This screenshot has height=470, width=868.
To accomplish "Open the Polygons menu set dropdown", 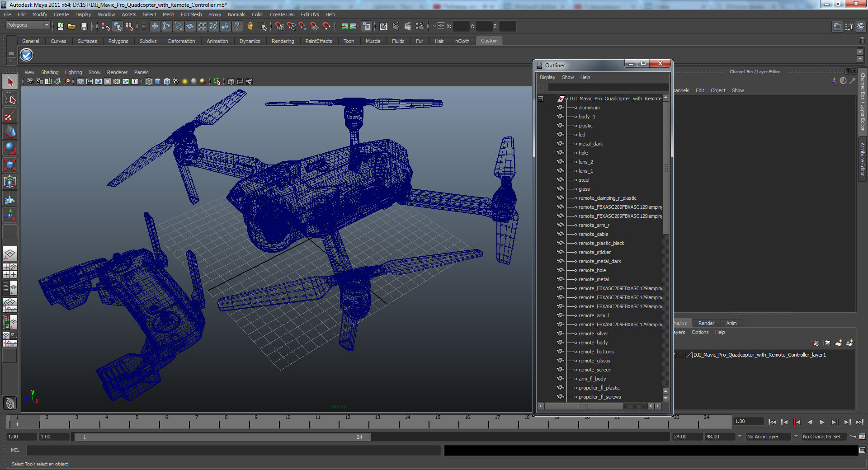I will coord(27,25).
